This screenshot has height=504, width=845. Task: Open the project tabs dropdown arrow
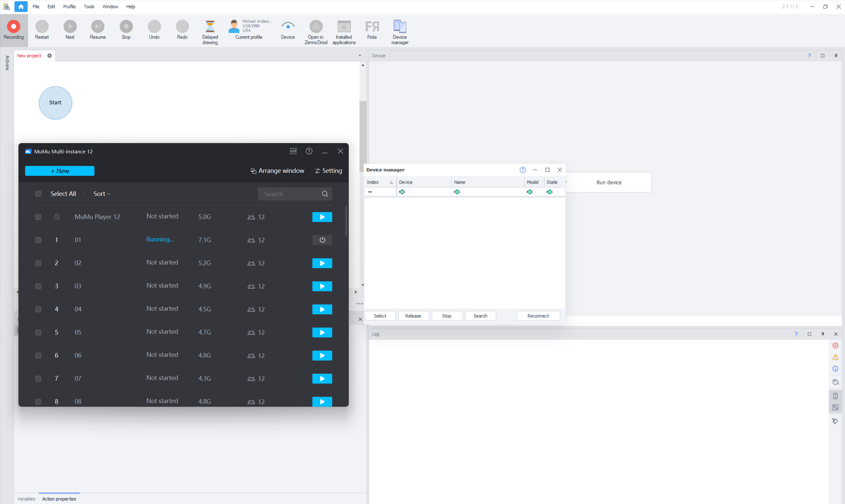tap(360, 56)
